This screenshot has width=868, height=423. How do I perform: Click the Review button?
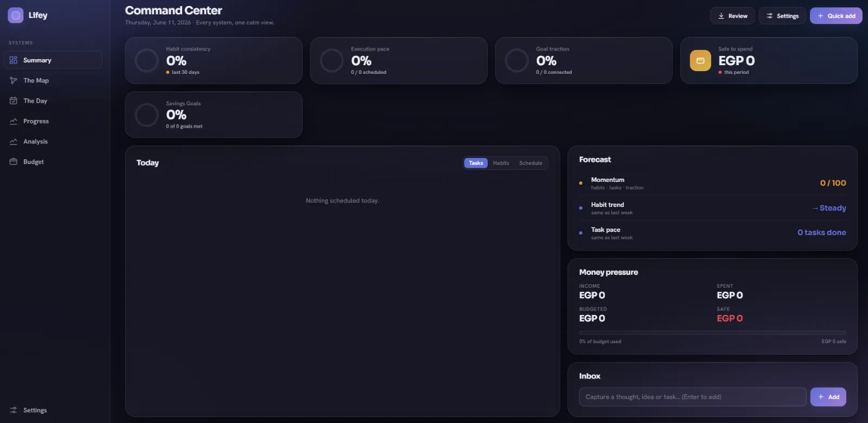[x=732, y=16]
